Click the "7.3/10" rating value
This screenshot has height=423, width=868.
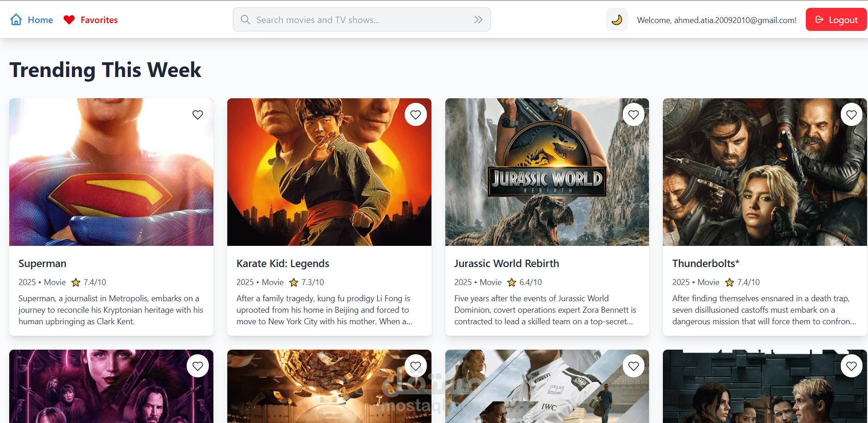[313, 282]
